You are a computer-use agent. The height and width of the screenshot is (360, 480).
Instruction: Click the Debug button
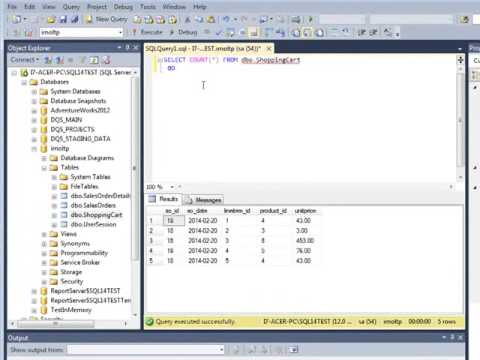pos(184,32)
